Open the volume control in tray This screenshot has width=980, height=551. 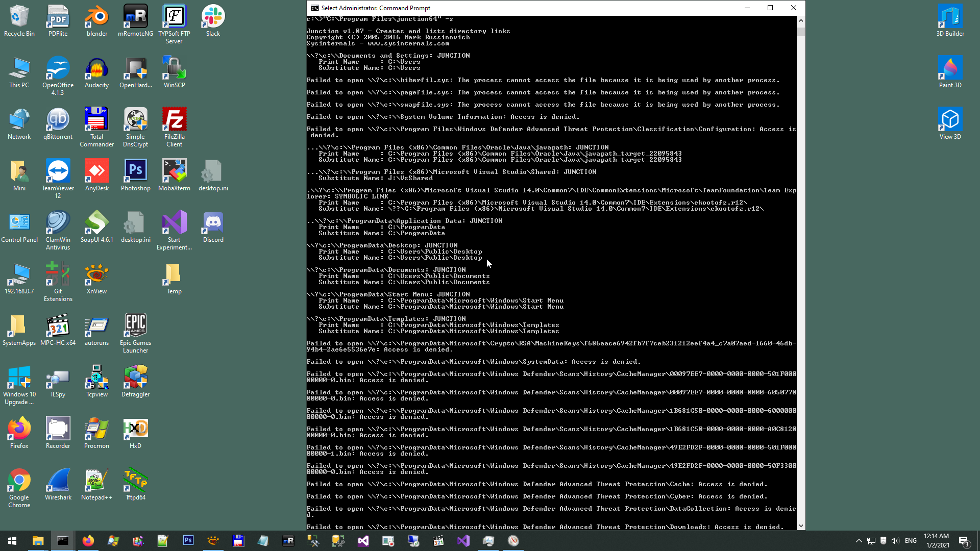[895, 541]
